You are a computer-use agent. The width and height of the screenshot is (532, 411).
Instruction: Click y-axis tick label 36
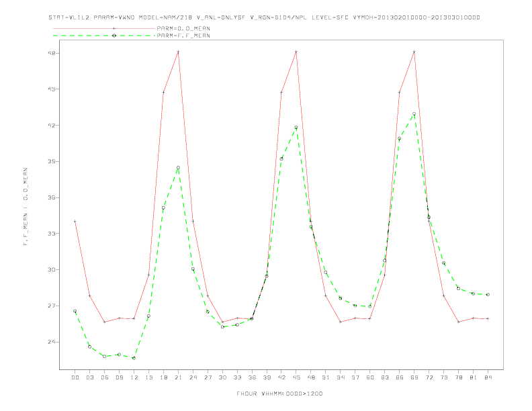coord(52,197)
